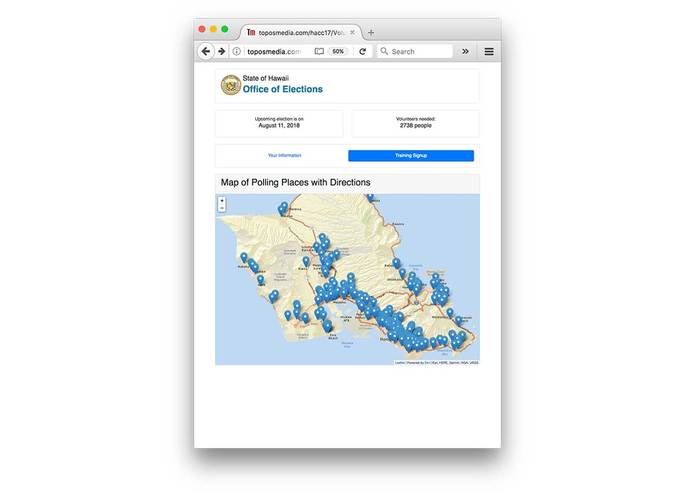695x494 pixels.
Task: Click the State of Hawaii seal logo
Action: click(x=230, y=85)
